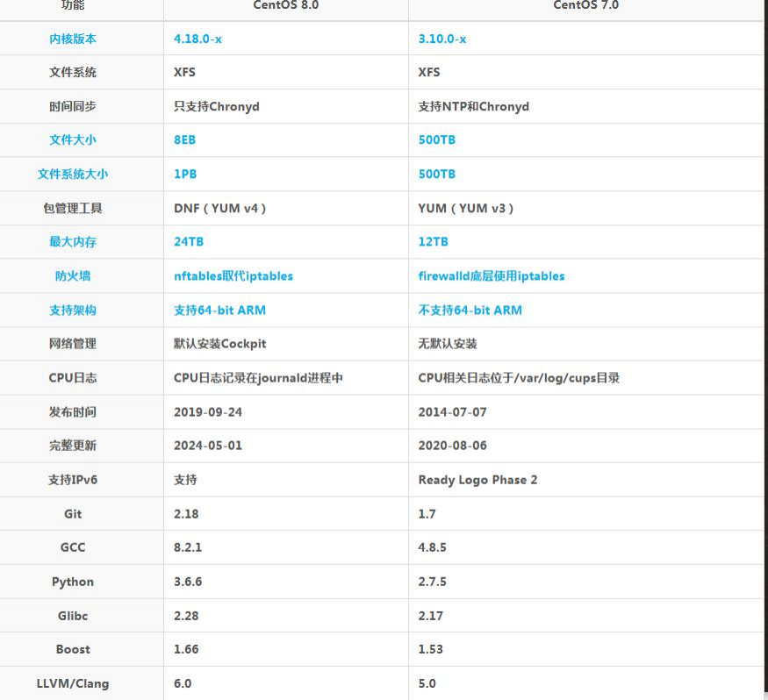Screen dimensions: 768x700
Task: Select the '文件系统大小' row label
Action: tap(73, 174)
